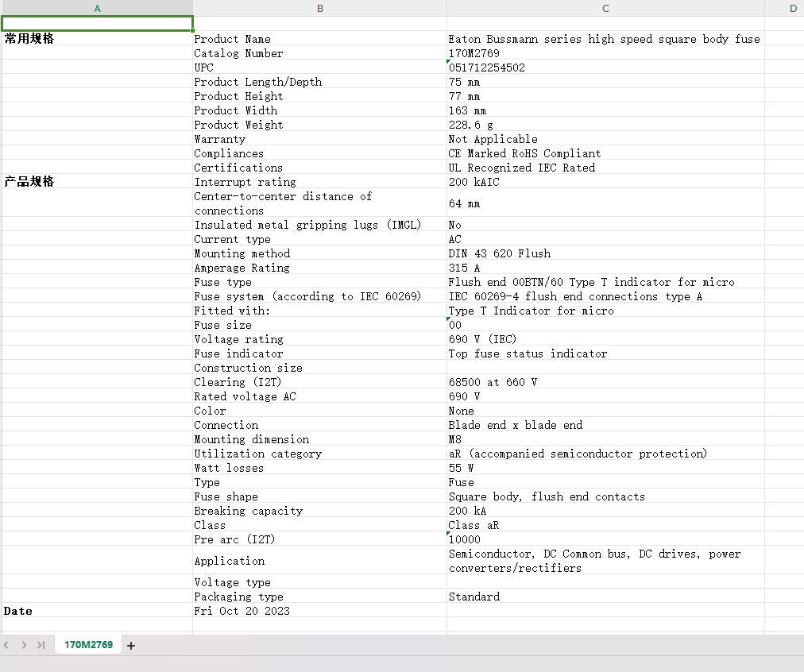Click the 'Product Length/Depth' cell
Viewport: 804px width, 672px height.
pyautogui.click(x=320, y=82)
